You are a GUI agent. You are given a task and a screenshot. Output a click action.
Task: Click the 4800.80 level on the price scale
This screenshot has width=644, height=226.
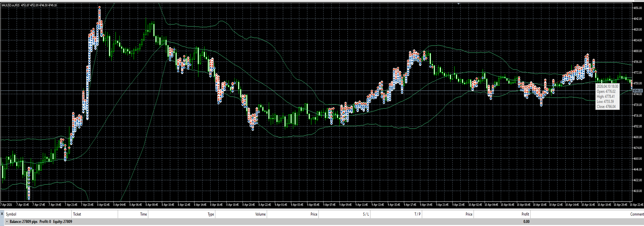[x=637, y=51]
